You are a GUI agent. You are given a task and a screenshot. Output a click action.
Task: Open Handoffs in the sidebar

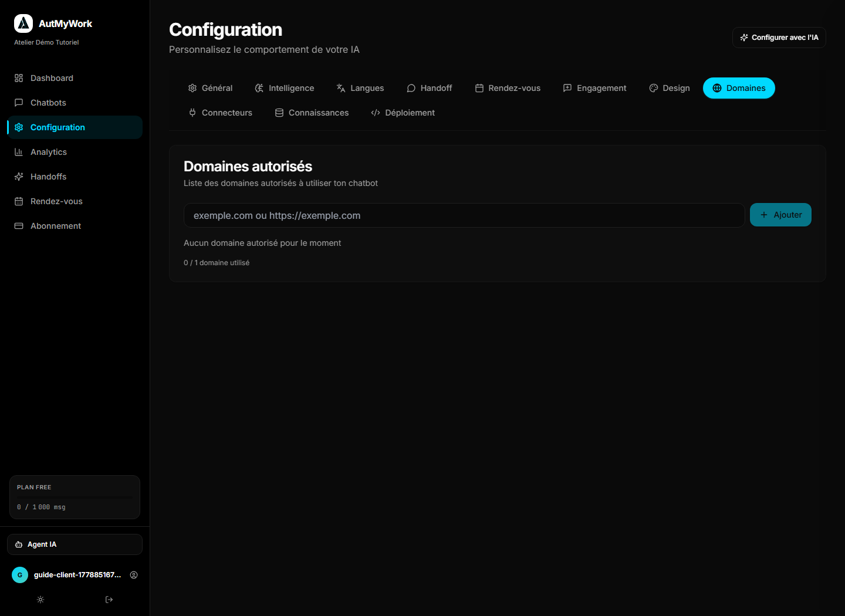click(x=75, y=177)
